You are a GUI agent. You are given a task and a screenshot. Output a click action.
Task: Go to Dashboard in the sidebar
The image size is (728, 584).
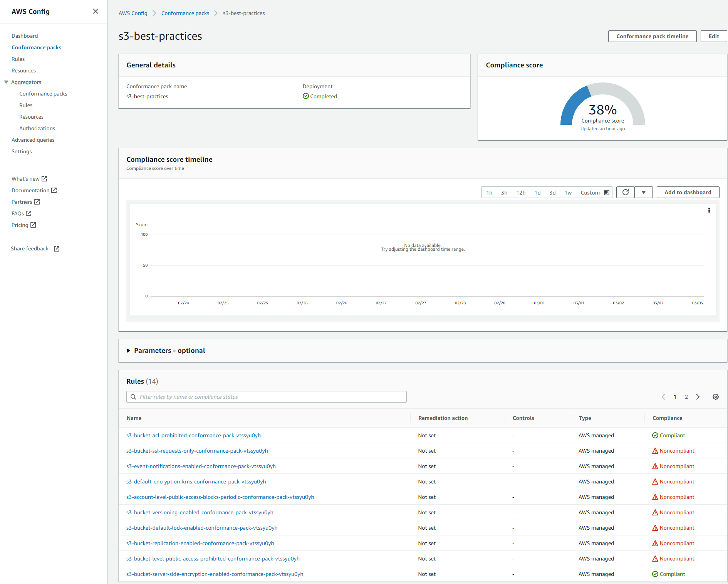25,36
